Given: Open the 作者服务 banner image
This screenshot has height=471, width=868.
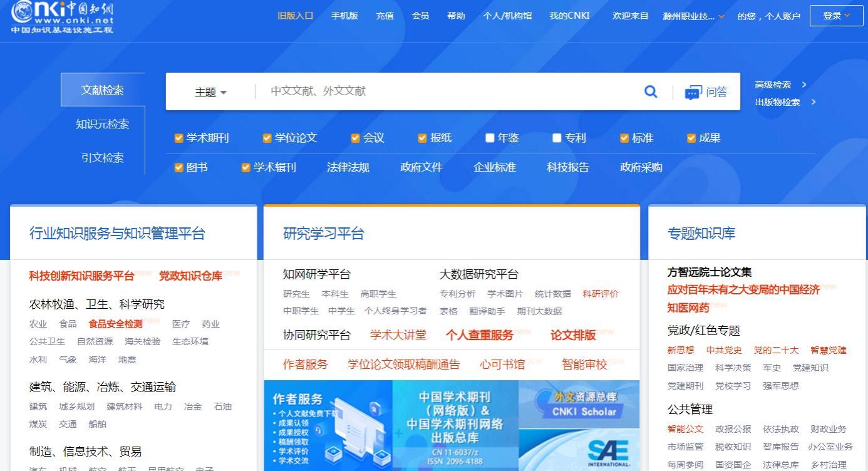Looking at the screenshot, I should [x=328, y=425].
